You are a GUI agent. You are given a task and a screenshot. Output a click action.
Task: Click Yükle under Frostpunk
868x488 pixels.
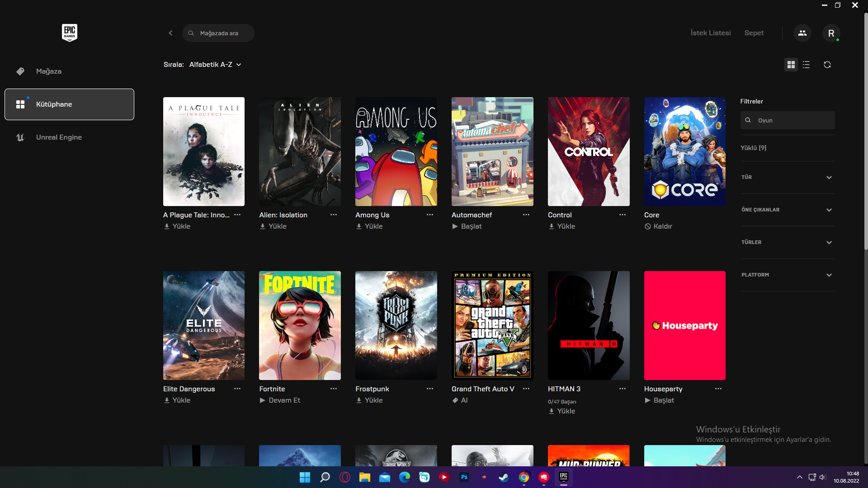(369, 400)
